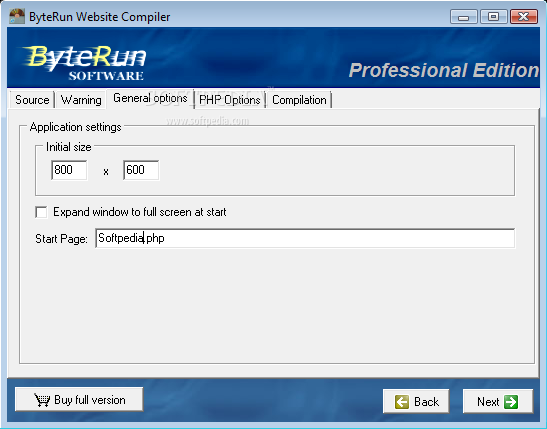Click the Application settings group label
Image resolution: width=547 pixels, height=429 pixels.
point(75,127)
